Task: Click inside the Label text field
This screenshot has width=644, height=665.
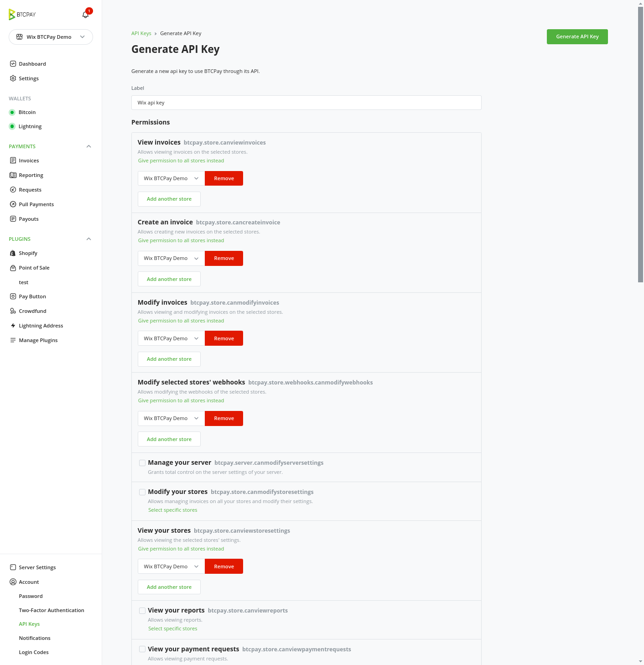Action: pyautogui.click(x=306, y=103)
